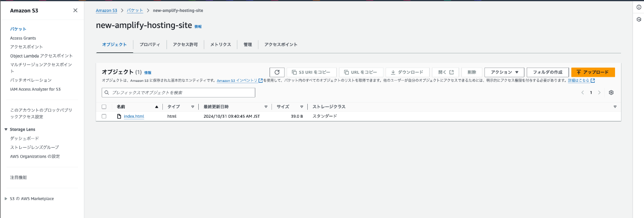
Task: Click S3 URI をコピー button
Action: pyautogui.click(x=311, y=72)
